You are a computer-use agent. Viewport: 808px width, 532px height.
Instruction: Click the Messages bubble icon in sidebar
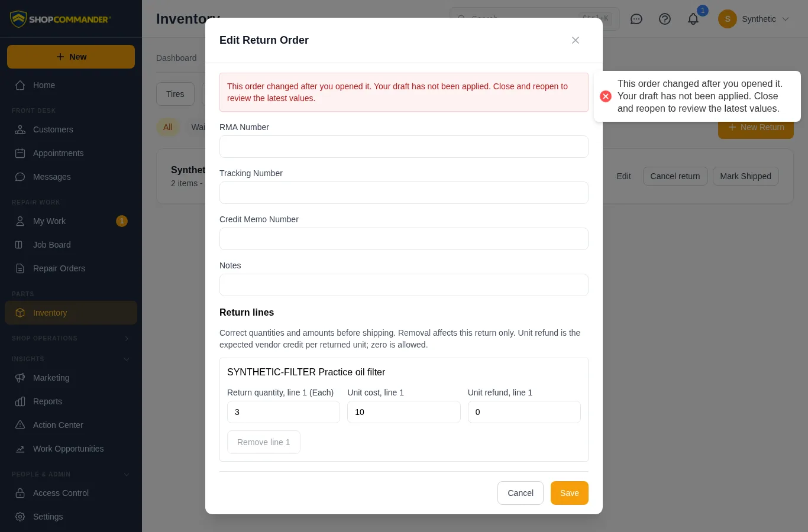click(20, 177)
